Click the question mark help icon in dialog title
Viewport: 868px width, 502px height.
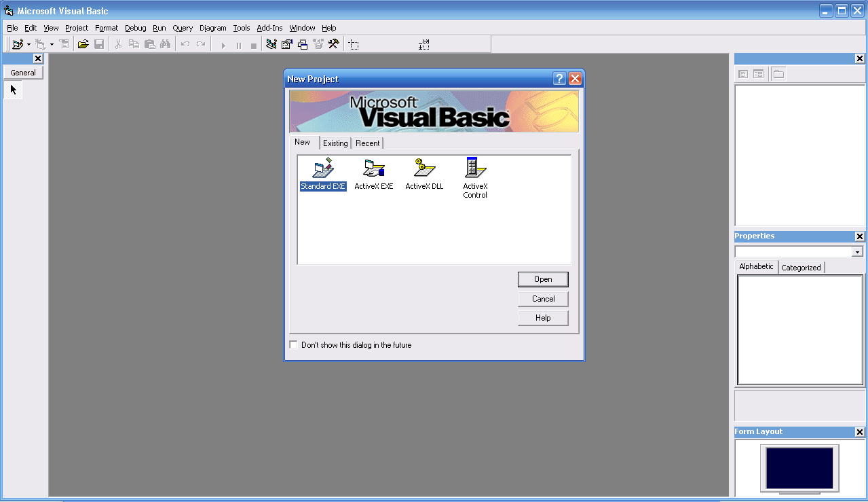point(559,79)
